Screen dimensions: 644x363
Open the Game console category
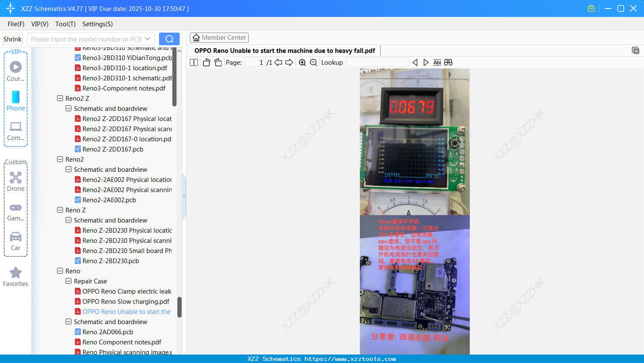tap(16, 212)
